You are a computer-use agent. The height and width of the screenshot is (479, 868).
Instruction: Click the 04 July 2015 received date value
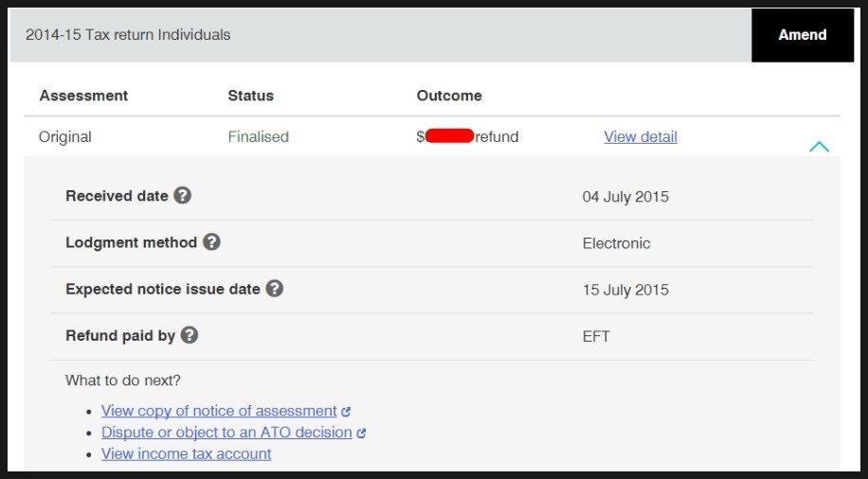pos(625,197)
